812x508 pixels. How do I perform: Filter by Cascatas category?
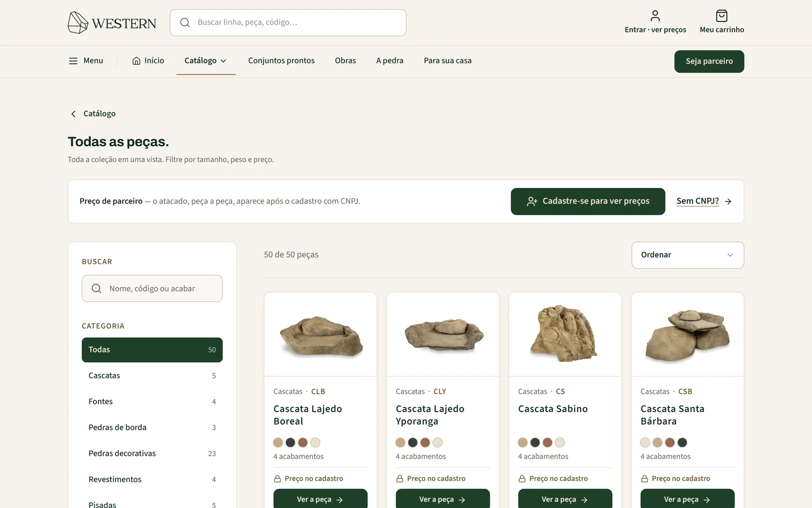click(152, 376)
